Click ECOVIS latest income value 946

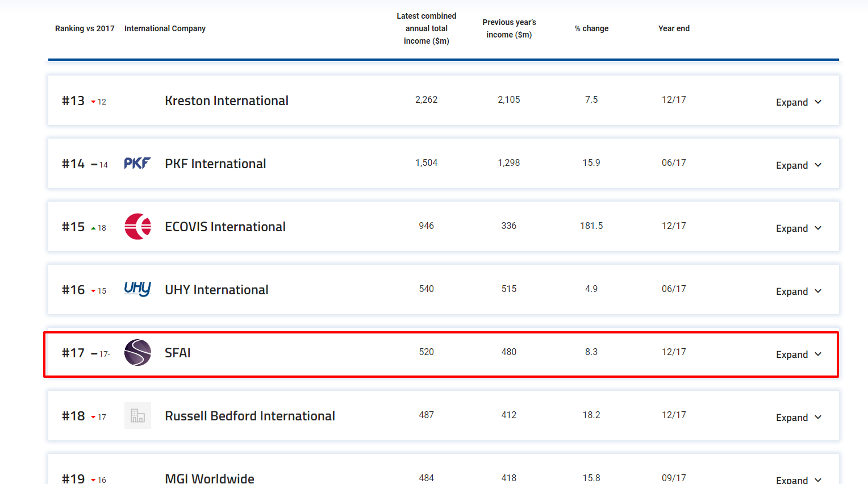click(x=427, y=226)
